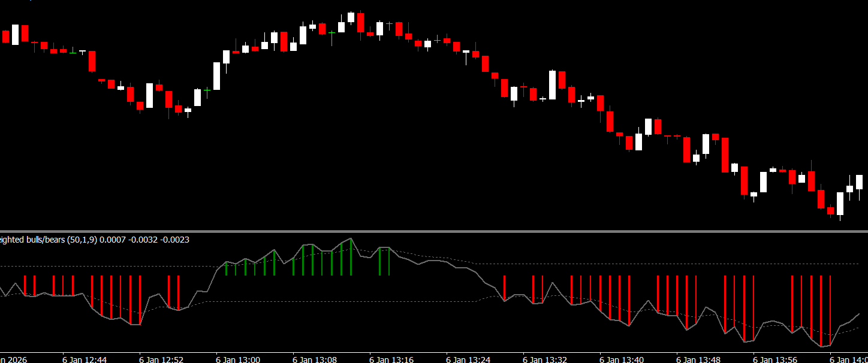Image resolution: width=868 pixels, height=363 pixels.
Task: Click the large white candle above 13:32
Action: [x=552, y=85]
